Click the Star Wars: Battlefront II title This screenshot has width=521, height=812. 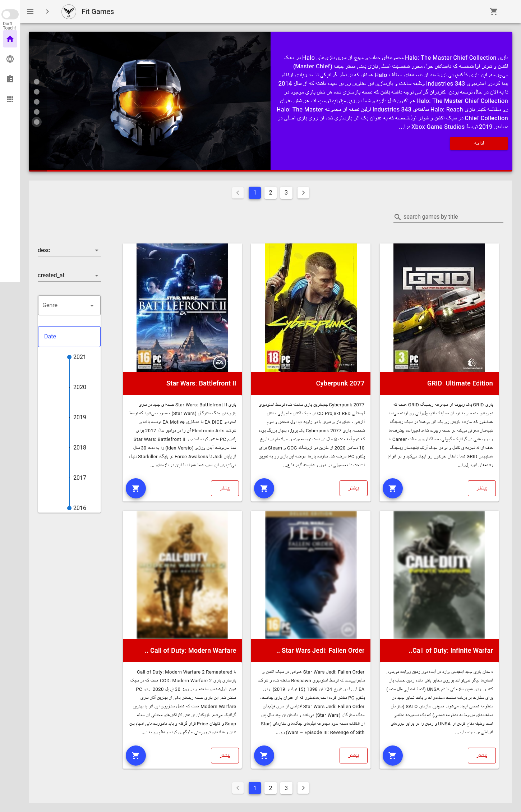coord(201,383)
